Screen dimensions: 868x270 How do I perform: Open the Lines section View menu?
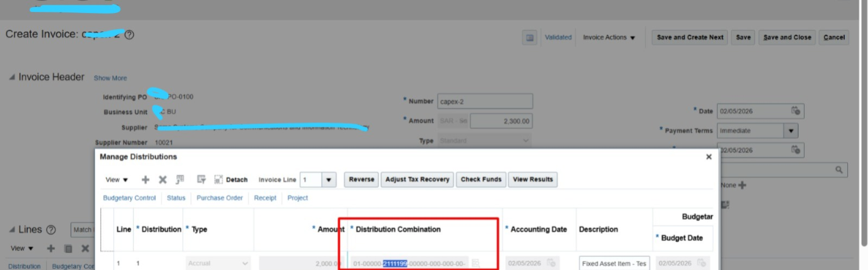[22, 248]
